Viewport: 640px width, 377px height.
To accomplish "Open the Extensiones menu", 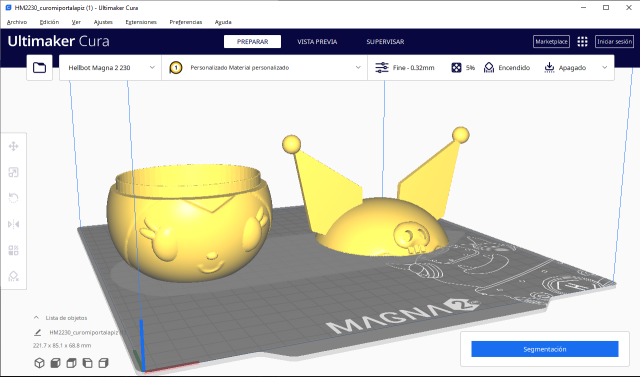I will click(x=141, y=22).
